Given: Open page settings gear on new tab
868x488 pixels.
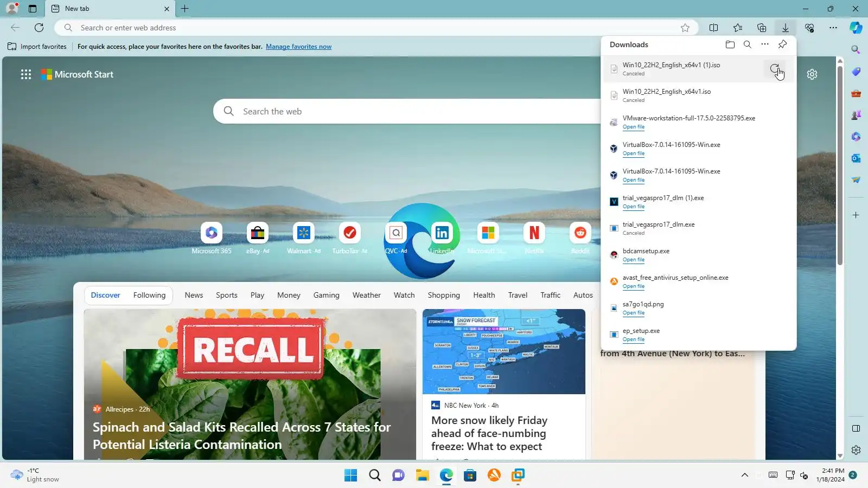Looking at the screenshot, I should coord(812,74).
